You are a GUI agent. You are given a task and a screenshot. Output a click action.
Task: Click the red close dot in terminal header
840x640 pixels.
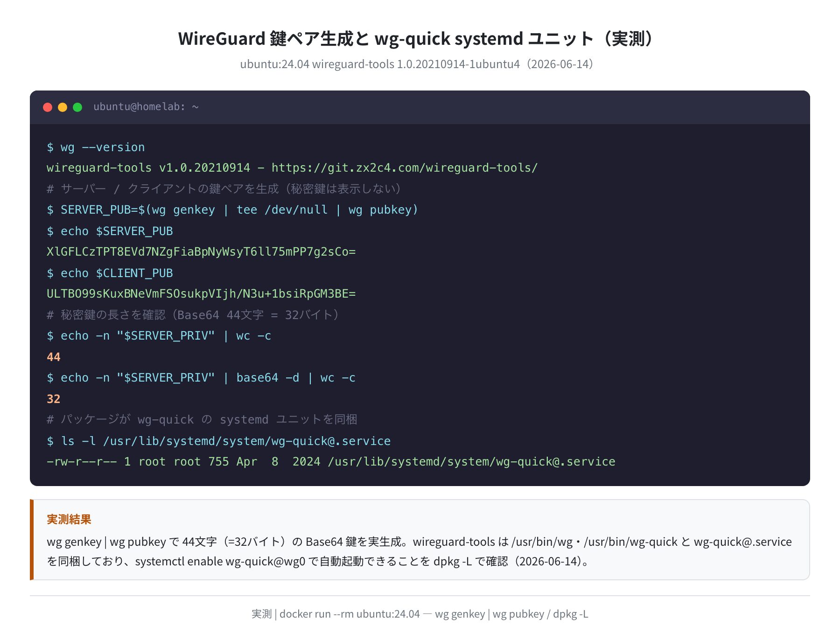(48, 107)
